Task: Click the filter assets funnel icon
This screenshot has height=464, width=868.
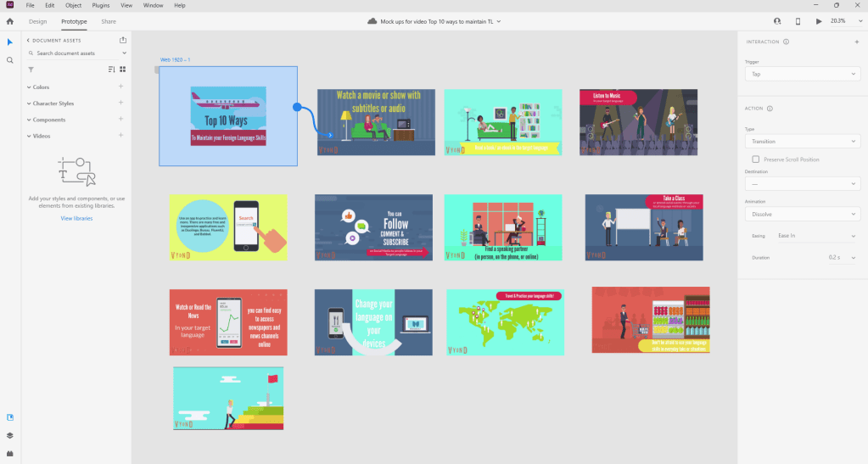Action: (31, 70)
